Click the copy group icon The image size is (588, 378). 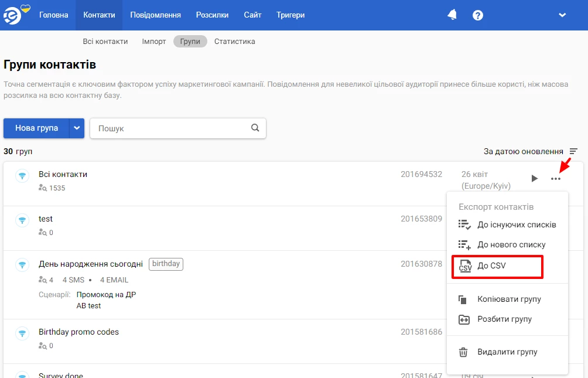click(463, 299)
